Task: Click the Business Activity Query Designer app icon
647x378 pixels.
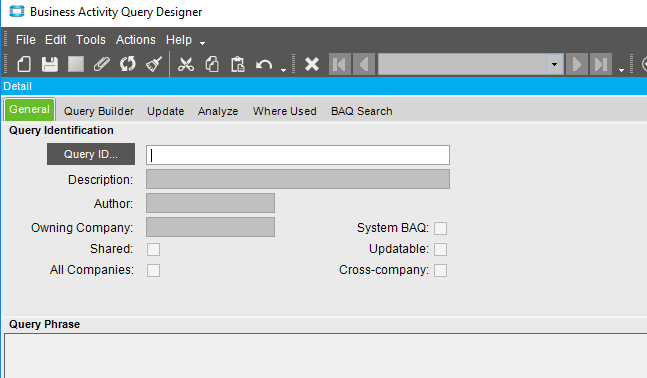Action: click(x=17, y=12)
